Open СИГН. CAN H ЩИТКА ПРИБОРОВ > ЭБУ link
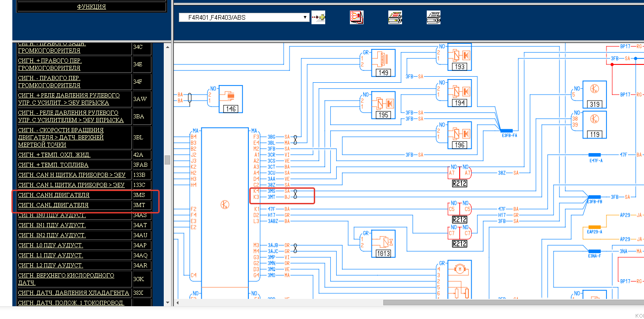 click(71, 175)
